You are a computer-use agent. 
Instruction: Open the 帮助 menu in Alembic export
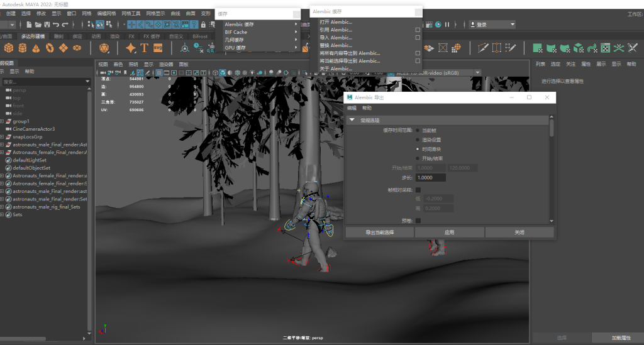point(367,108)
